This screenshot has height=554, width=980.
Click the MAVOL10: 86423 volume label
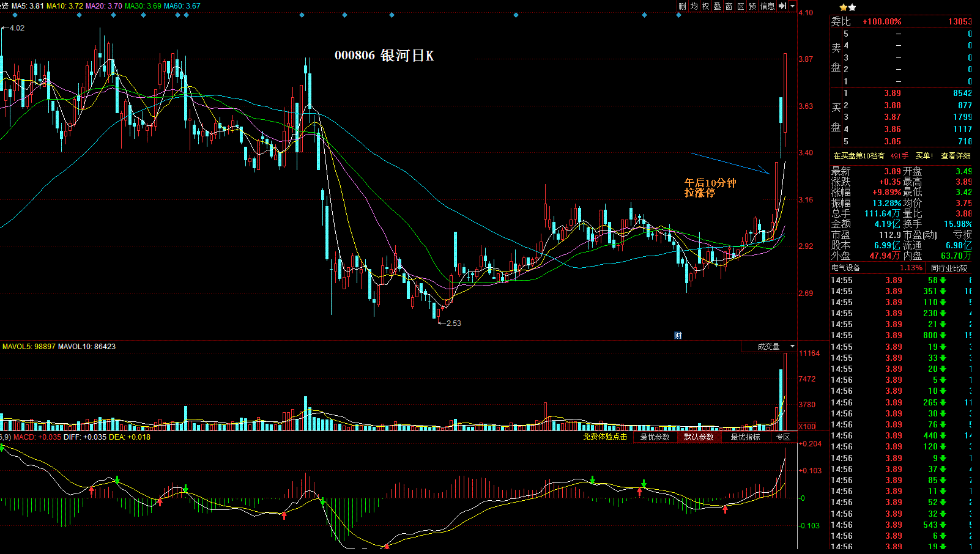(87, 347)
